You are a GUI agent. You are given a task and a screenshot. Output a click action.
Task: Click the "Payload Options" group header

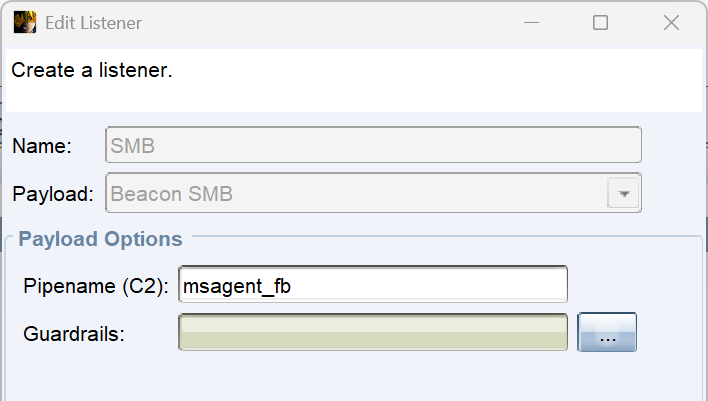click(100, 239)
